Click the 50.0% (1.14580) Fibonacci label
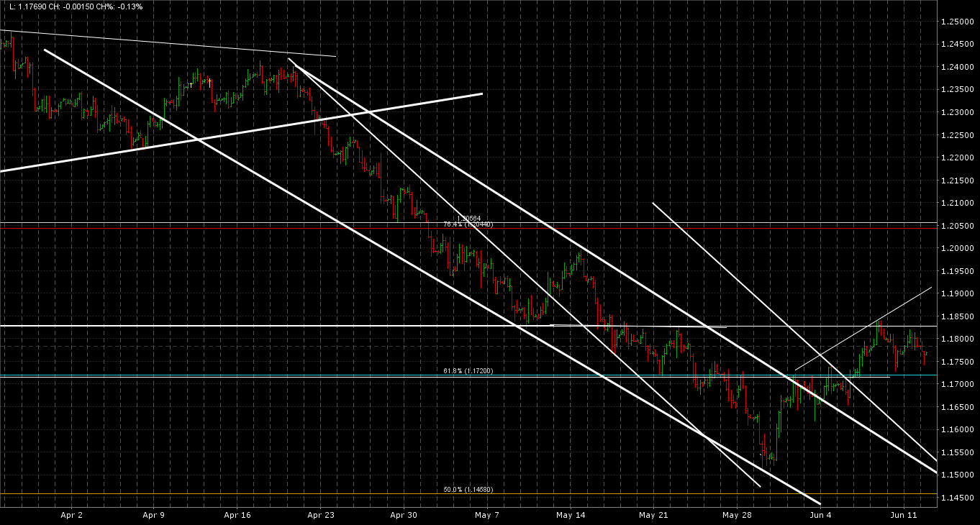Image resolution: width=980 pixels, height=525 pixels. point(468,490)
